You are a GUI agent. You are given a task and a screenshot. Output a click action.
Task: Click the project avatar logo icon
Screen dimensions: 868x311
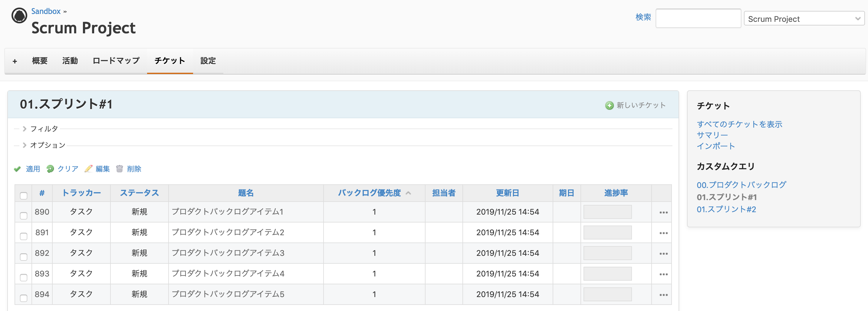click(x=19, y=15)
